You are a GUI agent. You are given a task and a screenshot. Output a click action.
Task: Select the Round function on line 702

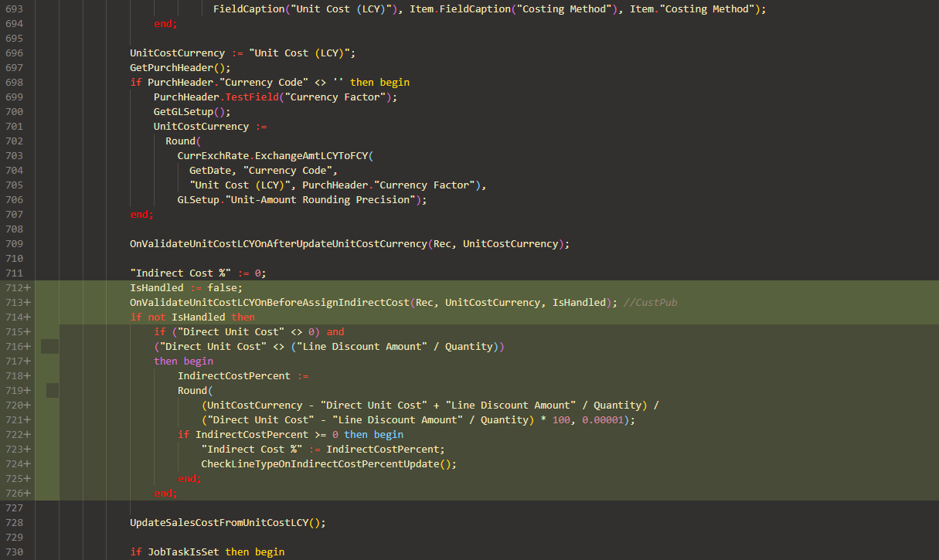[x=182, y=141]
